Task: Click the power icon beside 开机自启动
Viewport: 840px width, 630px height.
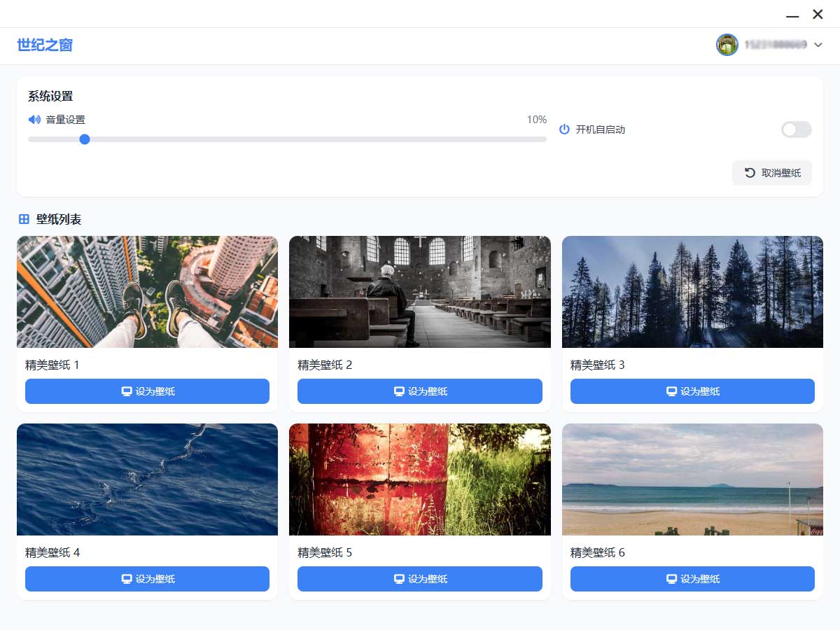Action: click(x=564, y=129)
